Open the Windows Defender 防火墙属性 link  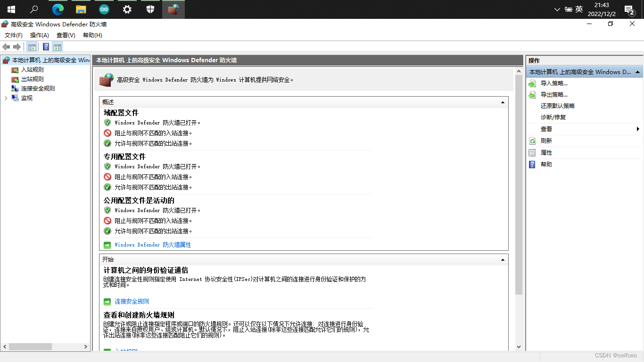click(x=153, y=245)
